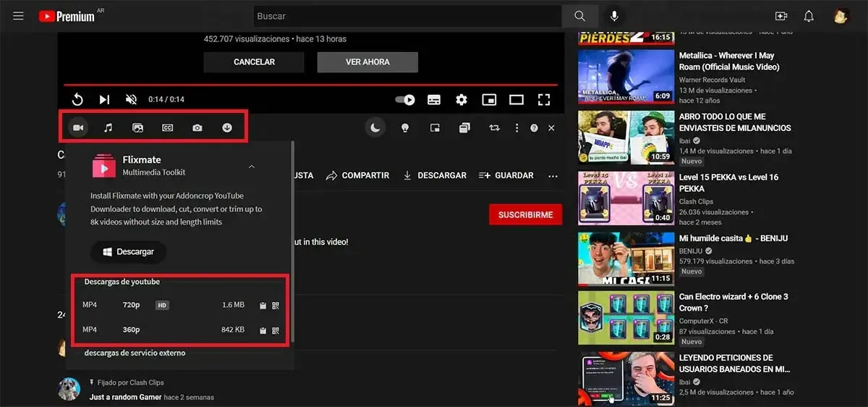Open the Clash Clips channel link
868x407 pixels.
696,201
